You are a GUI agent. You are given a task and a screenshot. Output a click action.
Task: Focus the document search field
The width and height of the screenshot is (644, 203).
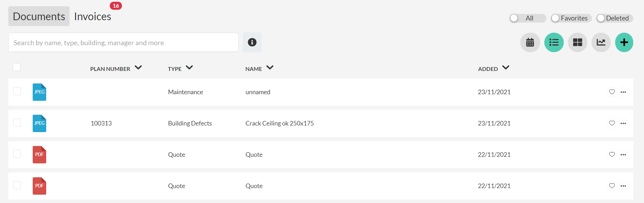tap(123, 42)
